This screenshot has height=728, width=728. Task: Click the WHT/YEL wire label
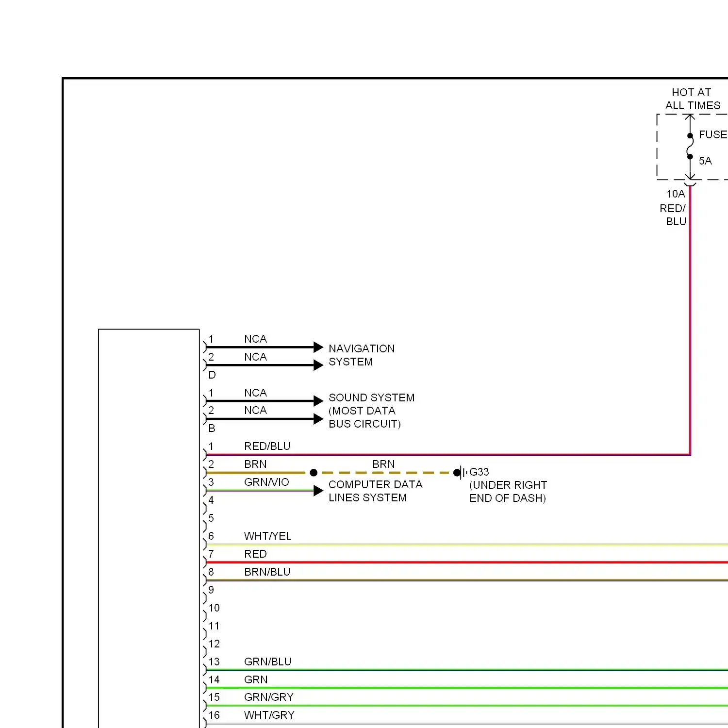point(268,536)
